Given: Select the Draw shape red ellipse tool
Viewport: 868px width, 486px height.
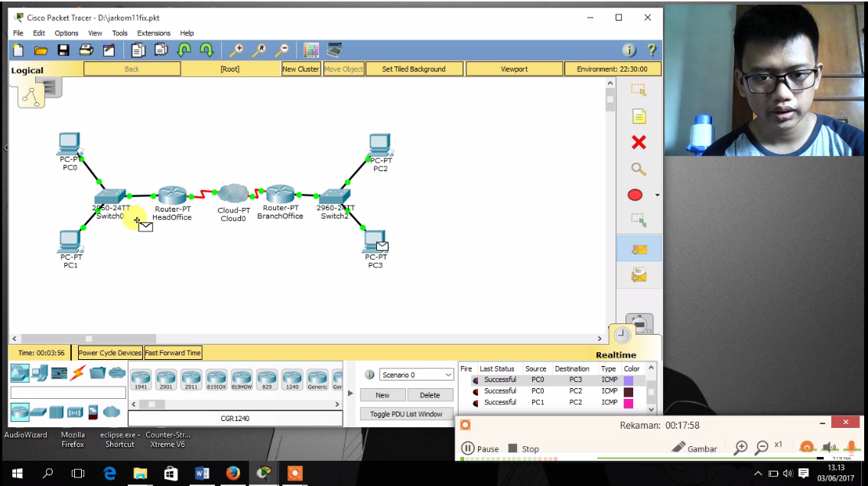Looking at the screenshot, I should (x=635, y=195).
